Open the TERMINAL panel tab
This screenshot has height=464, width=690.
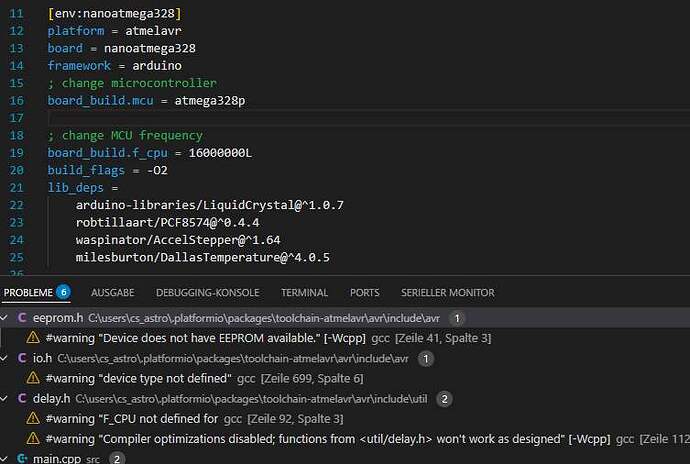tap(304, 293)
